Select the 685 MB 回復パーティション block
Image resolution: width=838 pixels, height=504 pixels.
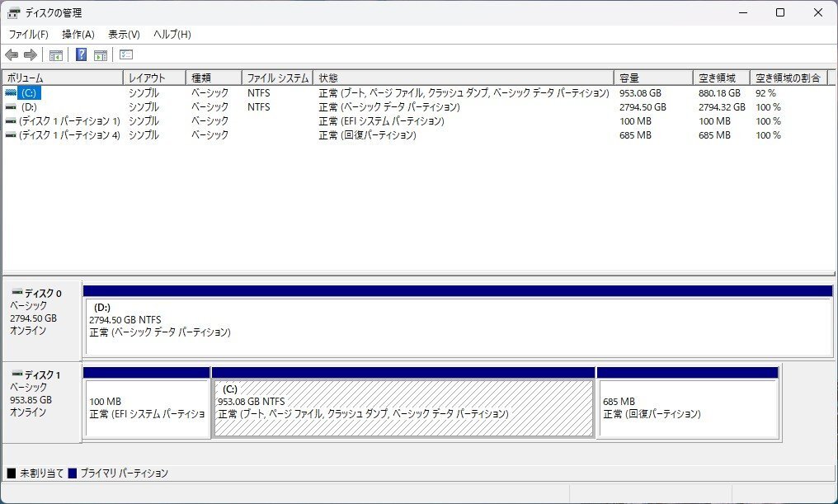point(687,404)
